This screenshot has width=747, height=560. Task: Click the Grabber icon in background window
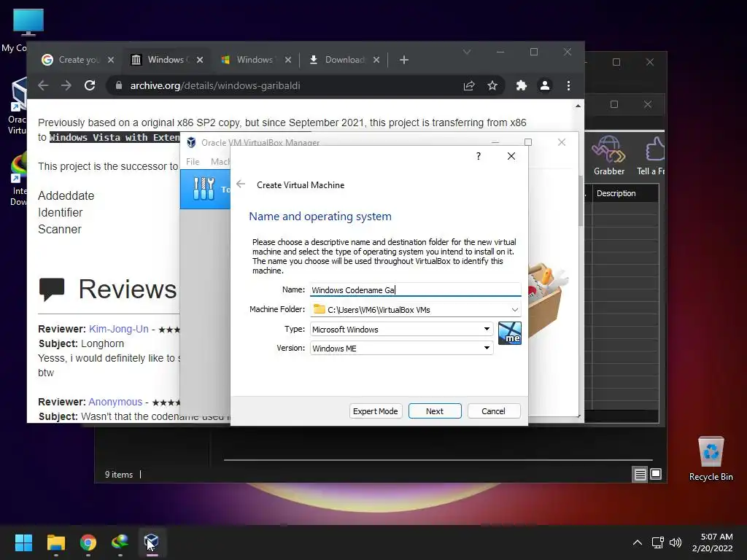608,155
